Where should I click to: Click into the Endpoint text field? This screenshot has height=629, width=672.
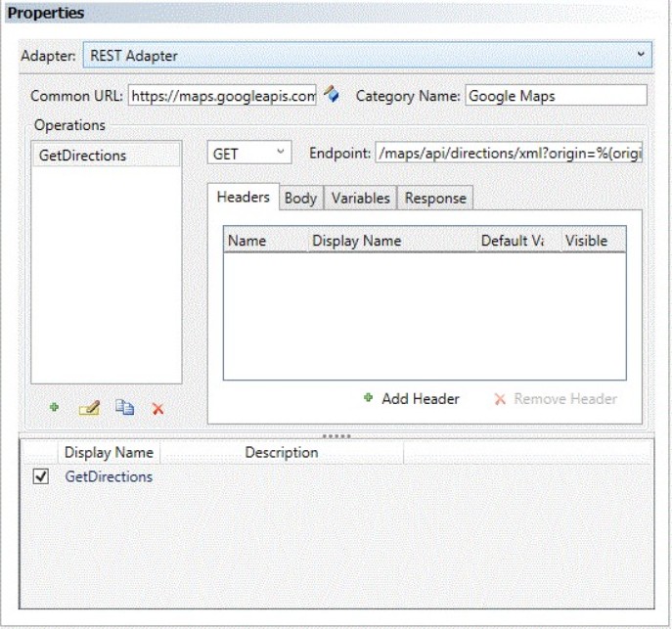tap(509, 154)
